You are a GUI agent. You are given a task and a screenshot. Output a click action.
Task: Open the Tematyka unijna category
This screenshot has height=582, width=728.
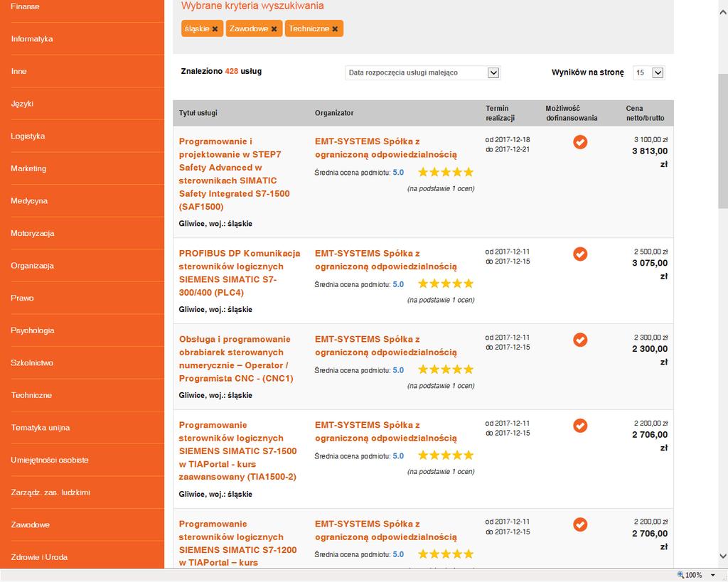pyautogui.click(x=41, y=428)
